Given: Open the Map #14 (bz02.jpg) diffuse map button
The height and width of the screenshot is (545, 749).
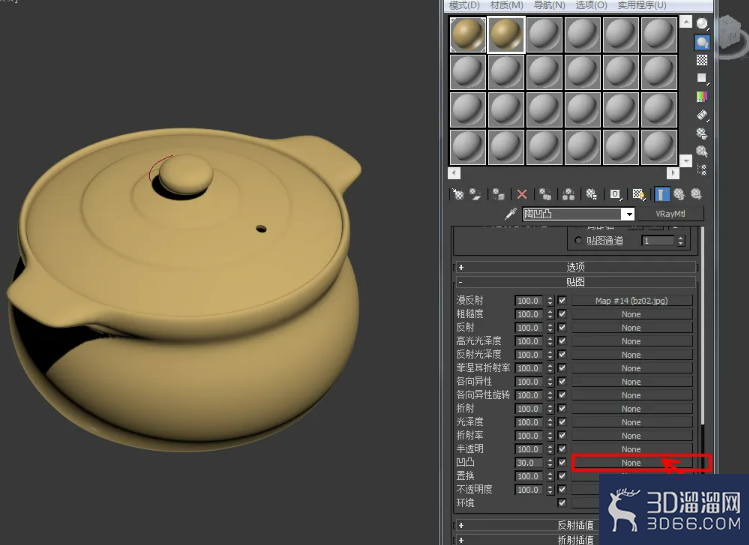Looking at the screenshot, I should tap(631, 300).
